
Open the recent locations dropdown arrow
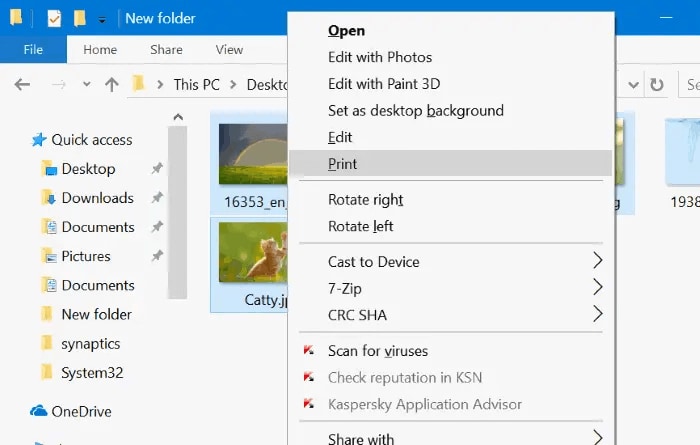(85, 85)
